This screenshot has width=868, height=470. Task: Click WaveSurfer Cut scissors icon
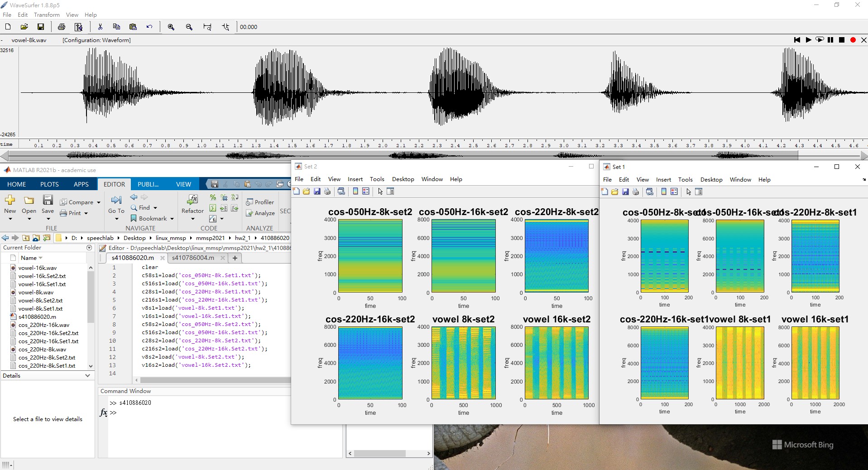tap(100, 27)
